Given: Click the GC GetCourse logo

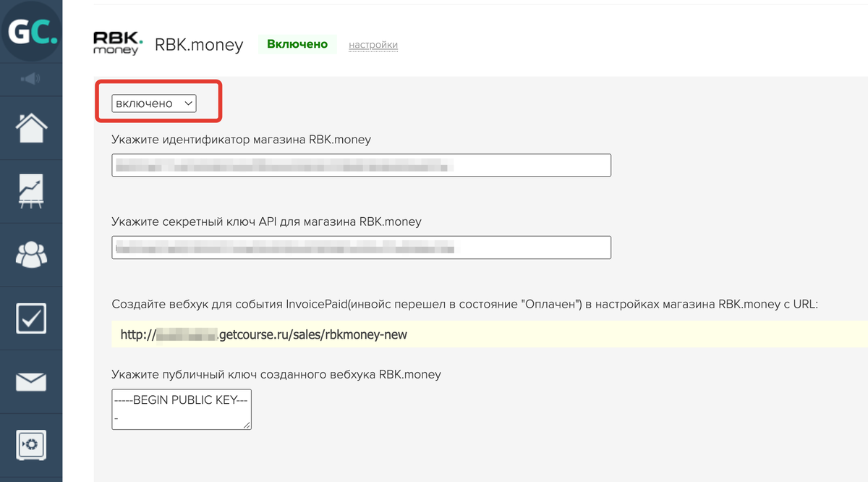Looking at the screenshot, I should point(31,33).
